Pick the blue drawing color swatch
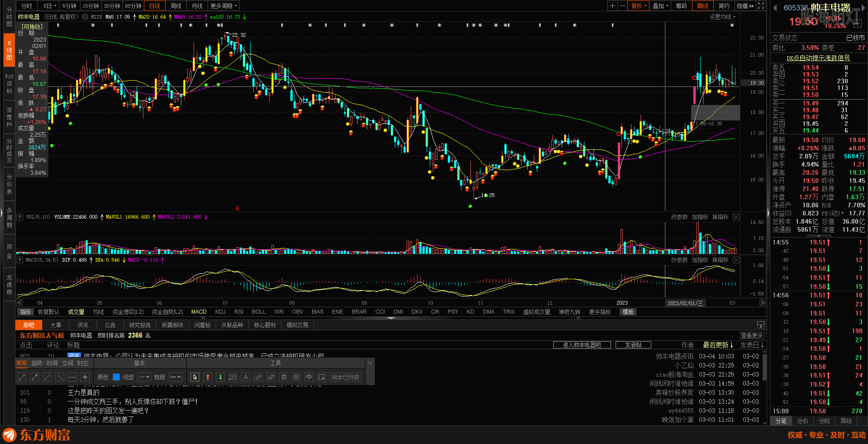The image size is (868, 444). click(x=116, y=377)
